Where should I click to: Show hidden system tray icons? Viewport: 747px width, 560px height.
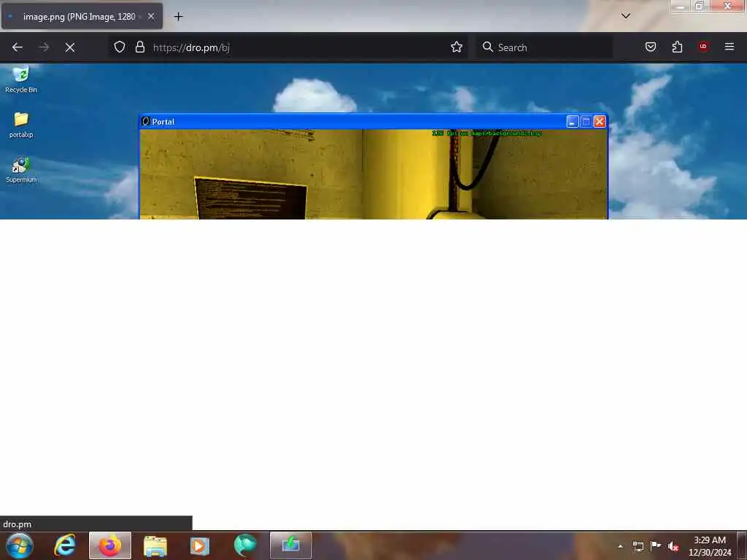[x=620, y=546]
